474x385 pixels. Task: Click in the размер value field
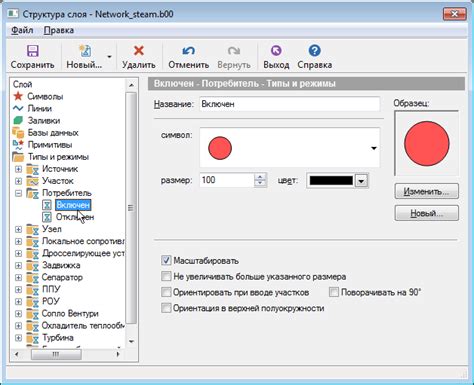click(x=227, y=180)
